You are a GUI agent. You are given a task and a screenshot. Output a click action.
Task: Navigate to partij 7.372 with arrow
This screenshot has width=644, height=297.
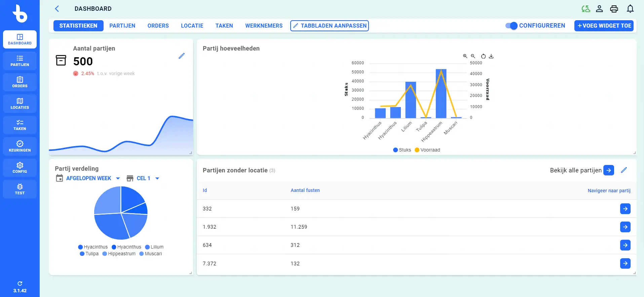pyautogui.click(x=625, y=263)
